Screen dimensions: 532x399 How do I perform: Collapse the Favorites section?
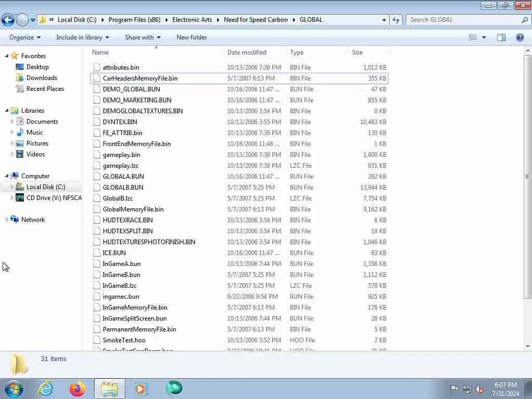[x=7, y=56]
